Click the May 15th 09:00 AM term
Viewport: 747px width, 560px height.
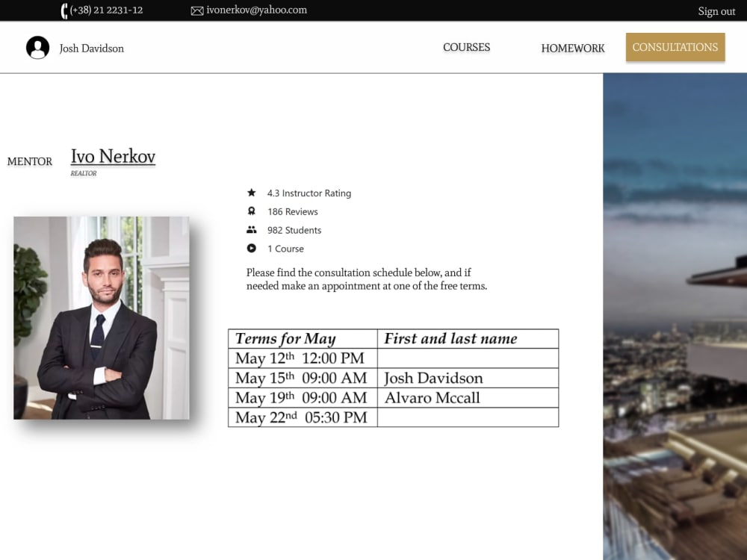point(301,378)
